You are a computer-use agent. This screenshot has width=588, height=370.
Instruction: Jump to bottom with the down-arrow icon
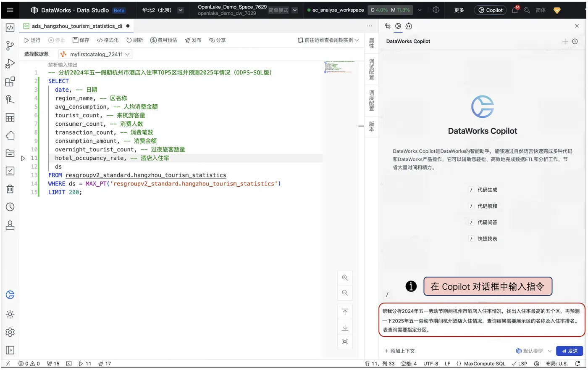(345, 327)
